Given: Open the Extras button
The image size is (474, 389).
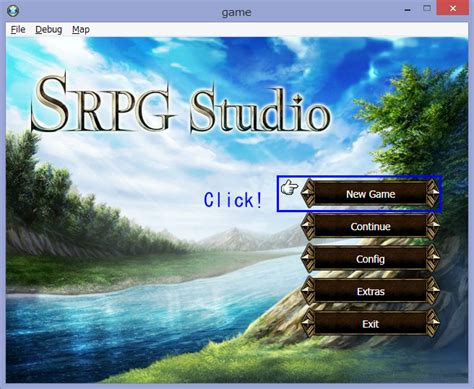Looking at the screenshot, I should coord(370,291).
